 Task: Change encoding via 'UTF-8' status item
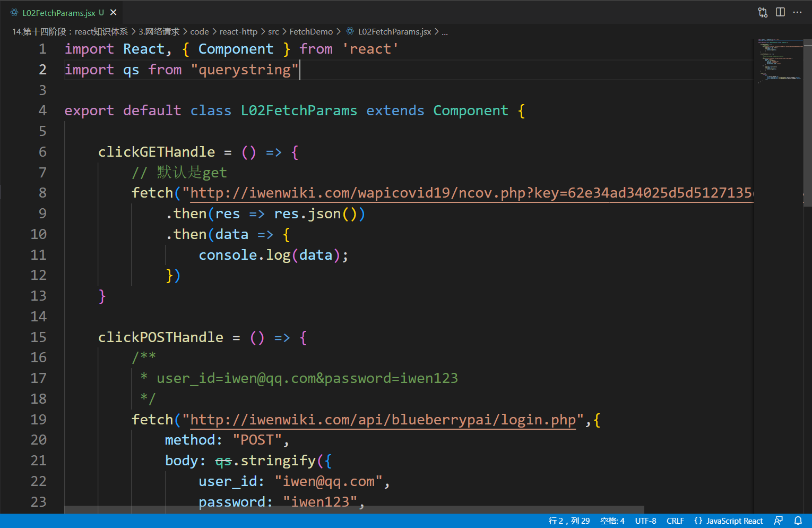pos(645,521)
